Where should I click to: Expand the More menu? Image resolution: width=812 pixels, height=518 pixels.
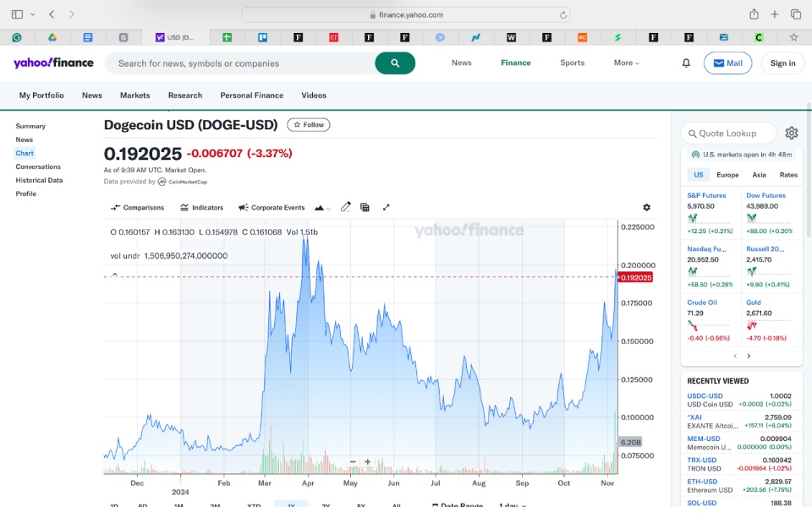tap(626, 63)
